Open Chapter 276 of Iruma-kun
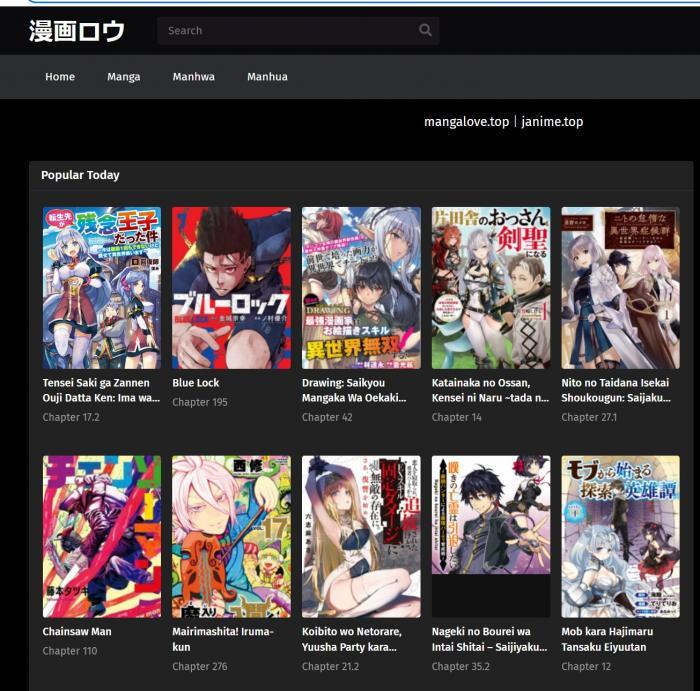This screenshot has height=691, width=700. 200,667
